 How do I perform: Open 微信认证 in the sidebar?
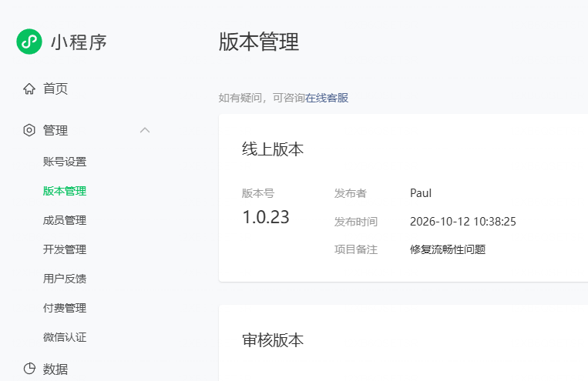[x=65, y=337]
